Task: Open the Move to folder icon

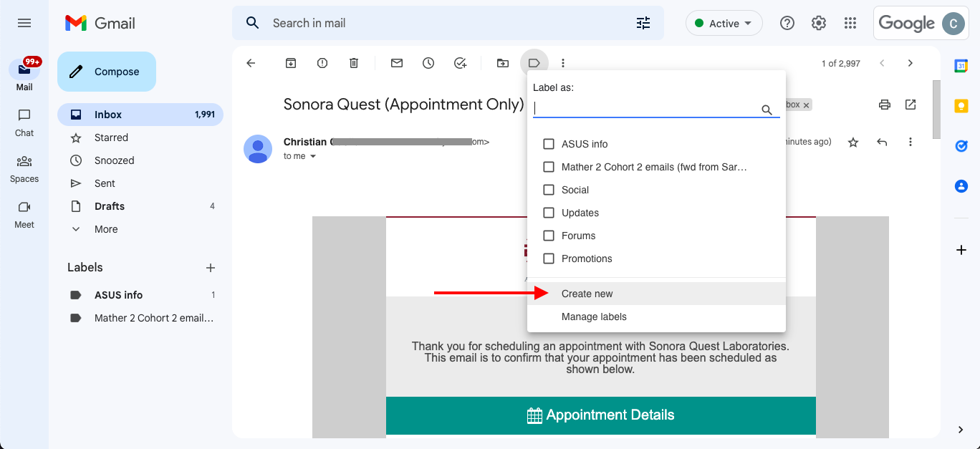Action: click(x=503, y=63)
